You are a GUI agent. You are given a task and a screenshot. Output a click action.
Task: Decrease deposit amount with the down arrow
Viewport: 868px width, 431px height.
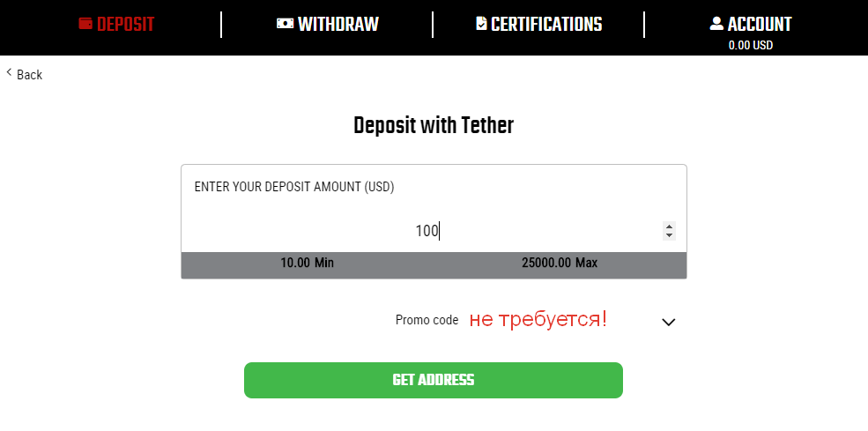tap(669, 235)
